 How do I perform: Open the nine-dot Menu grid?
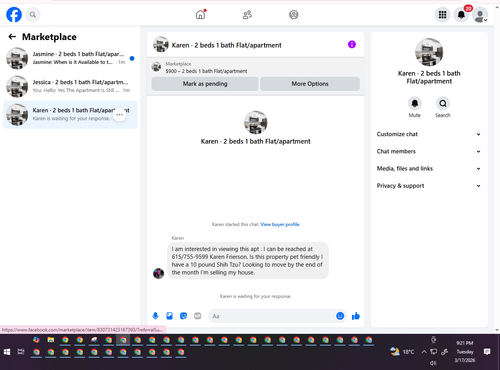tap(442, 15)
